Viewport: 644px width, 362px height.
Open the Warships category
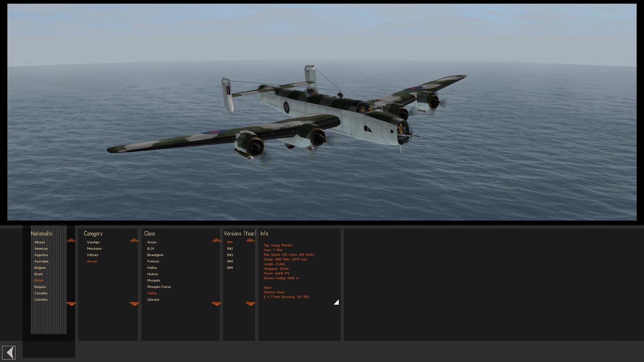[x=93, y=242]
